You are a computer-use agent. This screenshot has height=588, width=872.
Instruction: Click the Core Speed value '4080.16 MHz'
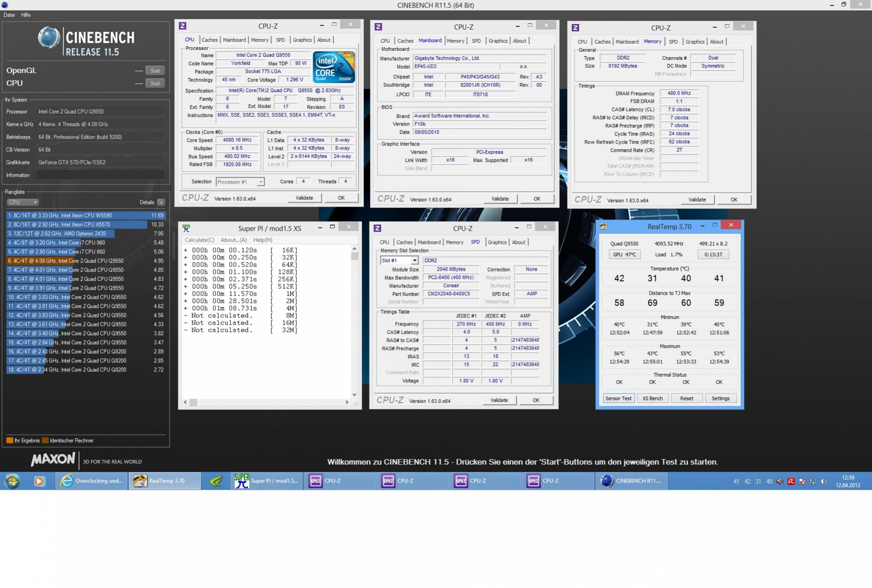(237, 140)
